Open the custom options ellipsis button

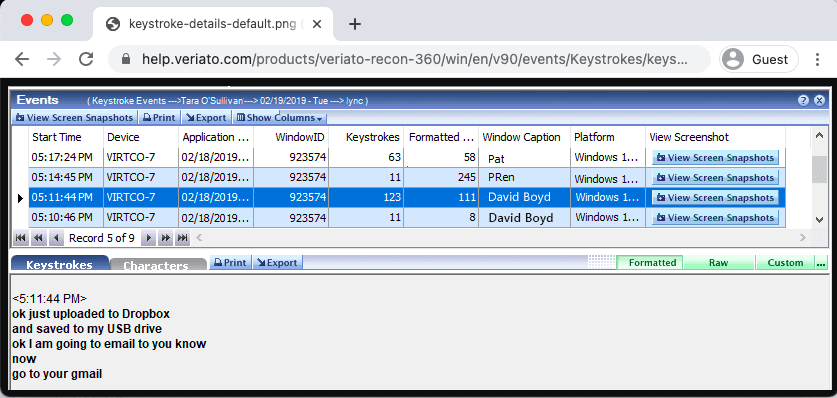point(821,262)
